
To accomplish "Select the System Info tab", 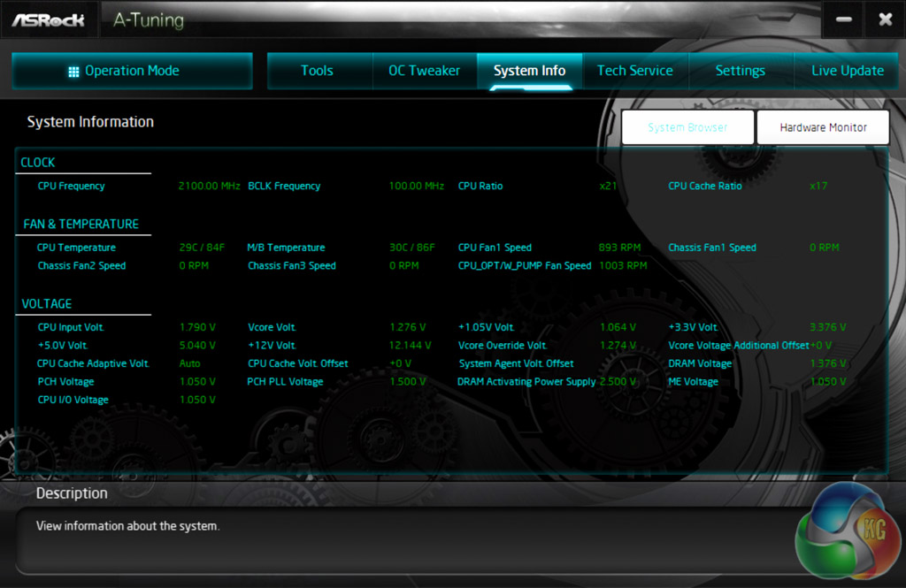I will click(529, 71).
